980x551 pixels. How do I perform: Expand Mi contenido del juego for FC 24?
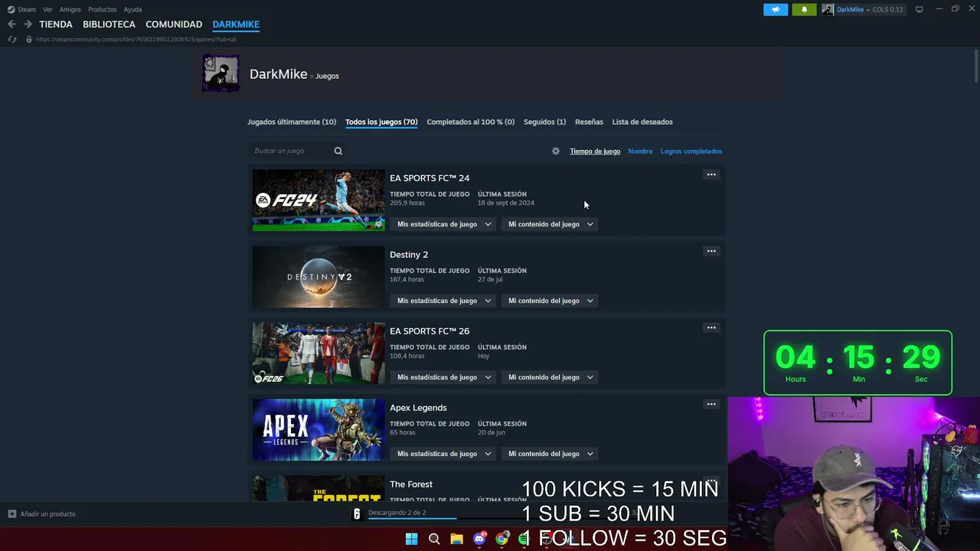(550, 224)
